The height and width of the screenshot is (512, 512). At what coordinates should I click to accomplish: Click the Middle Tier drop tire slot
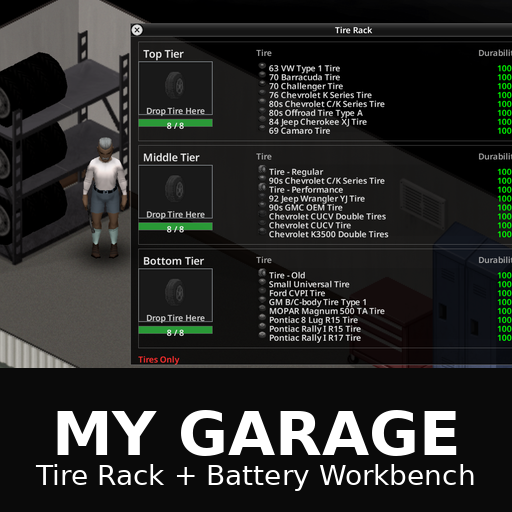coord(175,192)
